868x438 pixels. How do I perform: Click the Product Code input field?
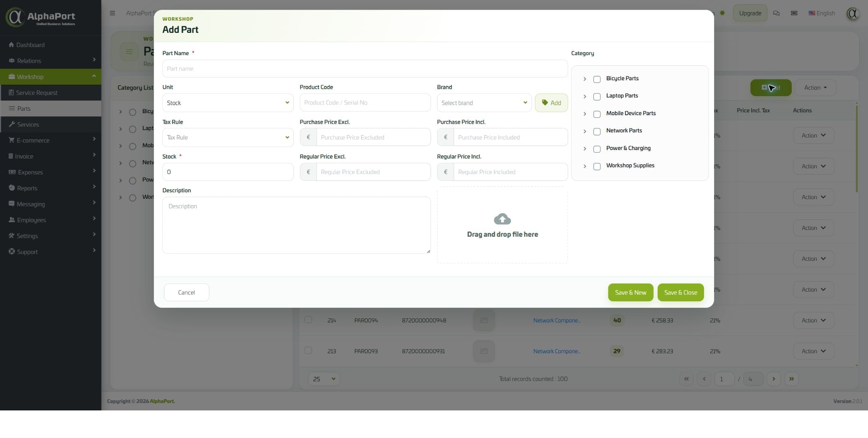(x=365, y=103)
